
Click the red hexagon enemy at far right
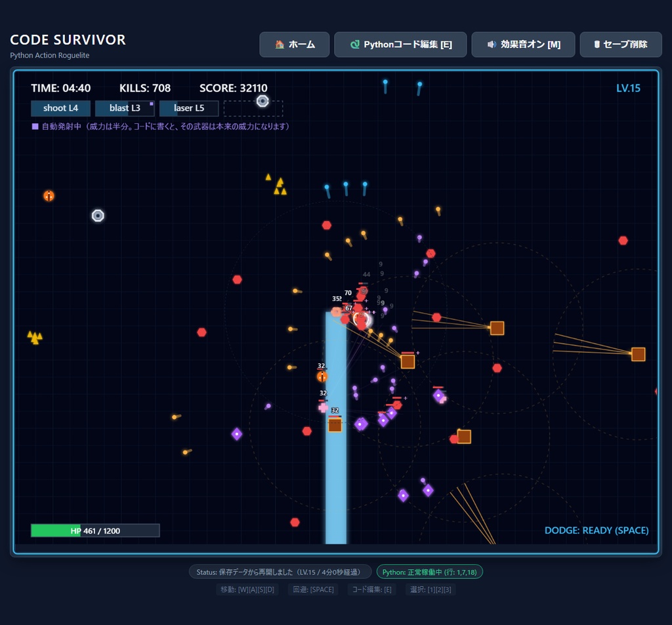[623, 240]
